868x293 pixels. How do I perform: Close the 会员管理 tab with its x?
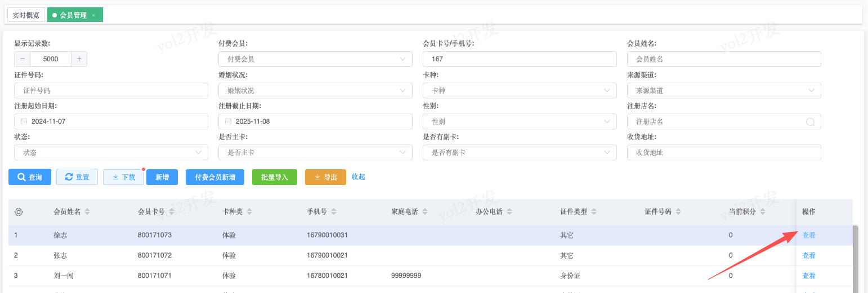93,15
